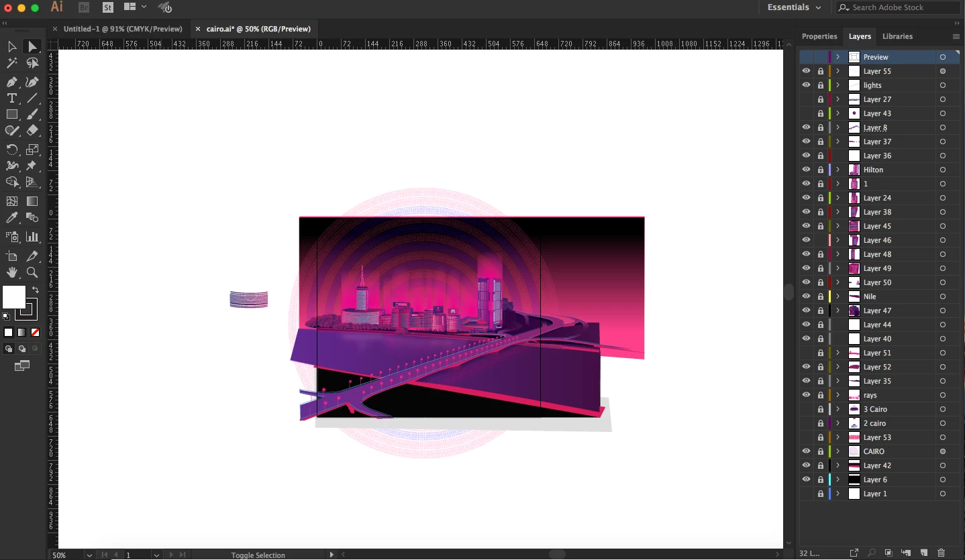
Task: Hide the Hilton layer
Action: coord(806,170)
